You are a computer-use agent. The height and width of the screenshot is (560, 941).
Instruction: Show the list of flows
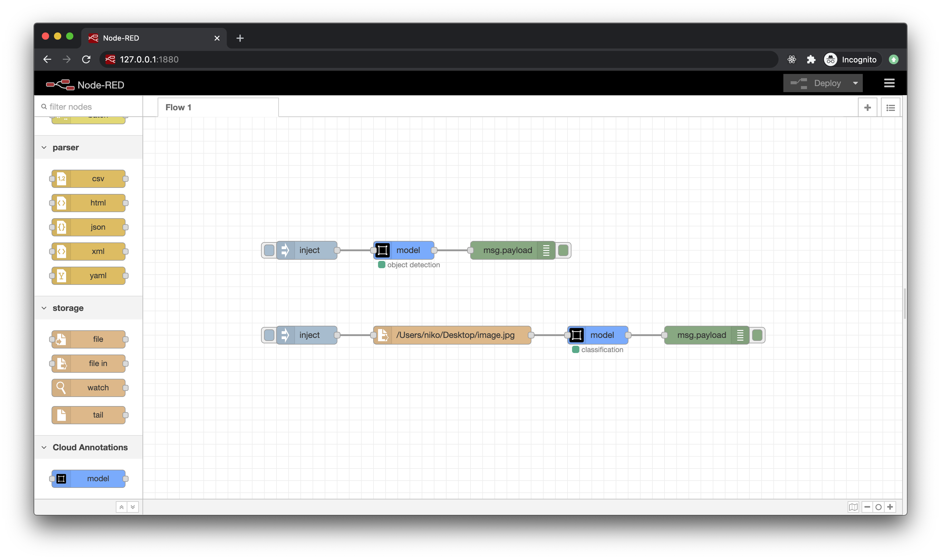click(890, 108)
